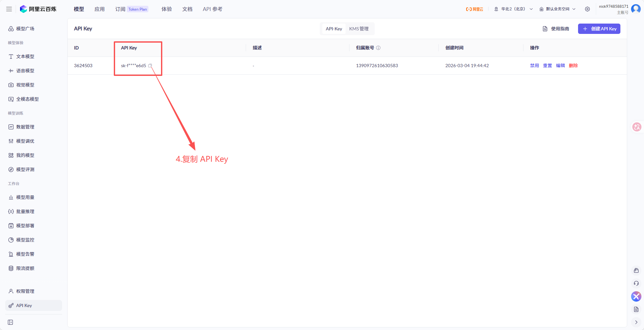Copy the sk-f****e6d5 API key icon
The height and width of the screenshot is (330, 644).
(150, 66)
